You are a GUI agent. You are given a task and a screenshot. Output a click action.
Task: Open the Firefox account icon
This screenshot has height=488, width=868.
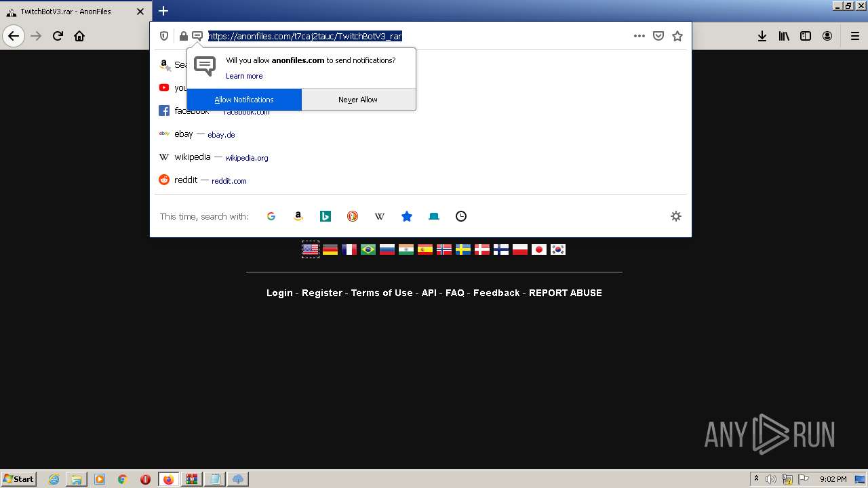pos(827,36)
